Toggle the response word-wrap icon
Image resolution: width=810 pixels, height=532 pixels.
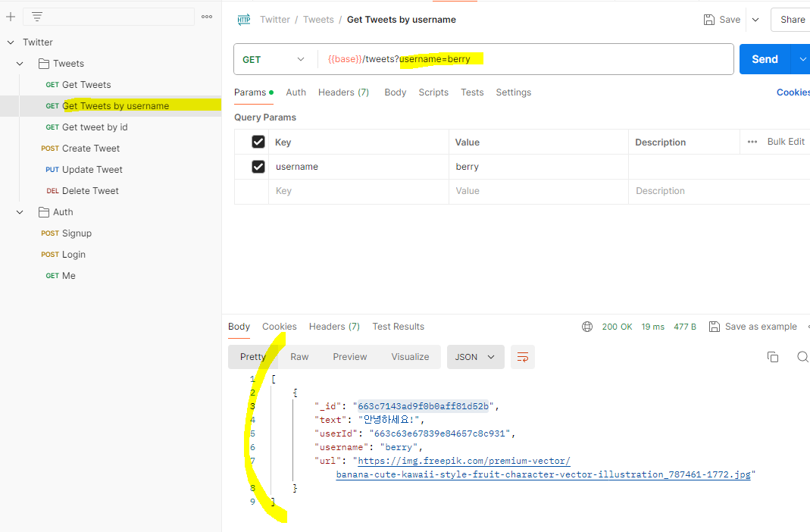(523, 357)
